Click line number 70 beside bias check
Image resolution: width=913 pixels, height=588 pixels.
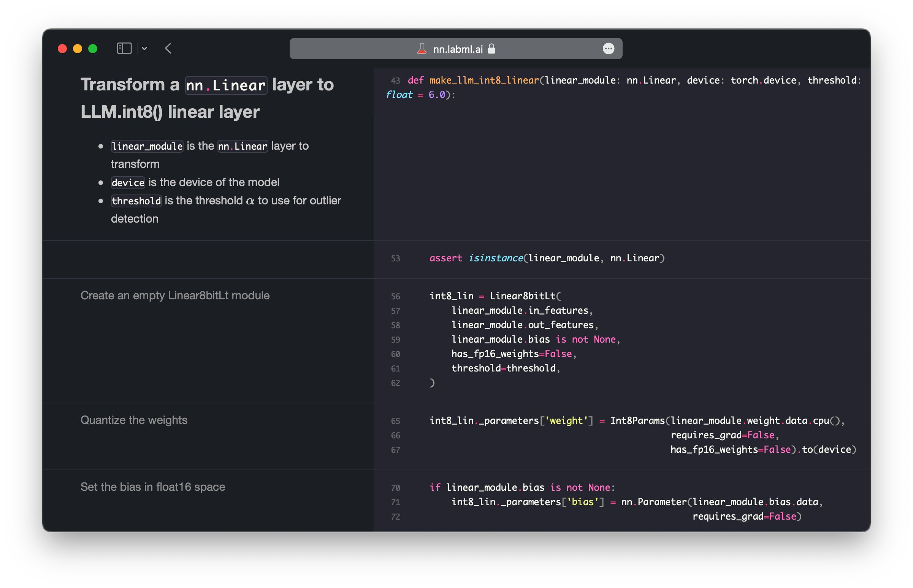pyautogui.click(x=395, y=488)
